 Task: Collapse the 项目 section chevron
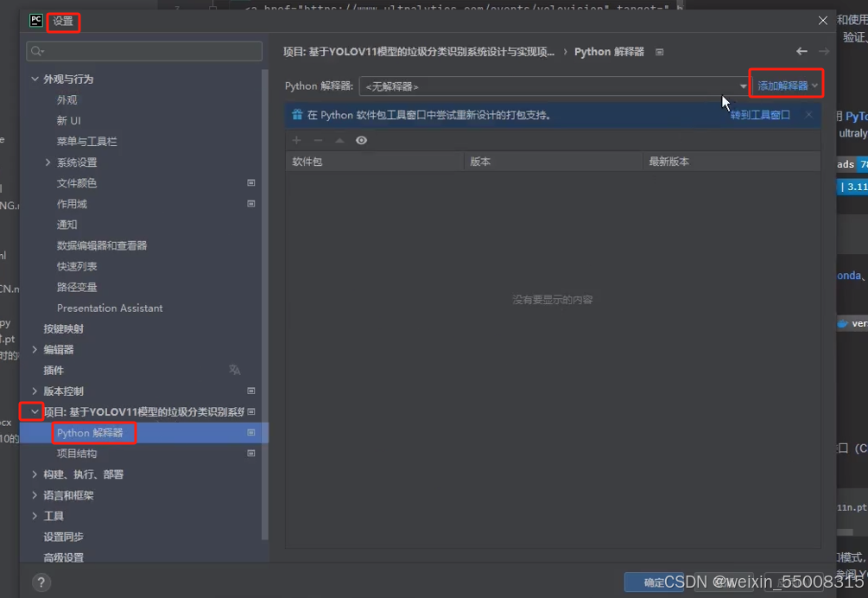(x=35, y=411)
